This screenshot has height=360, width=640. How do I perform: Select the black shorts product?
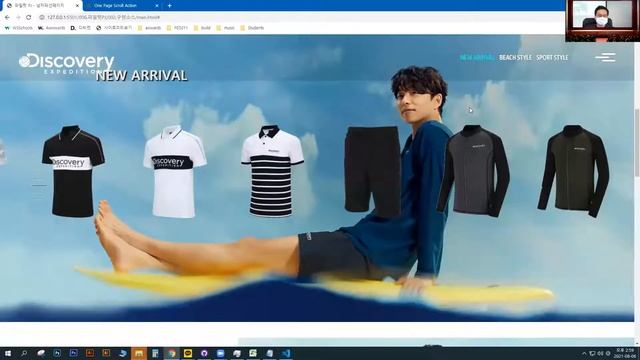coord(372,171)
